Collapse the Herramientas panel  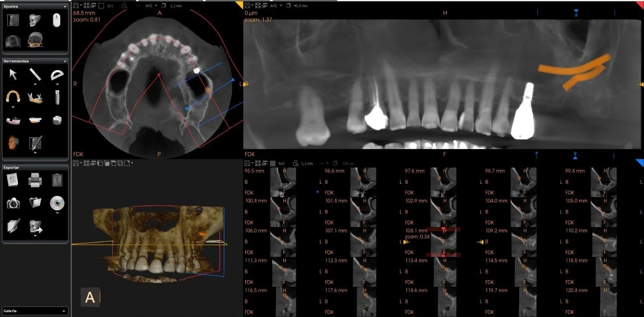[x=65, y=61]
